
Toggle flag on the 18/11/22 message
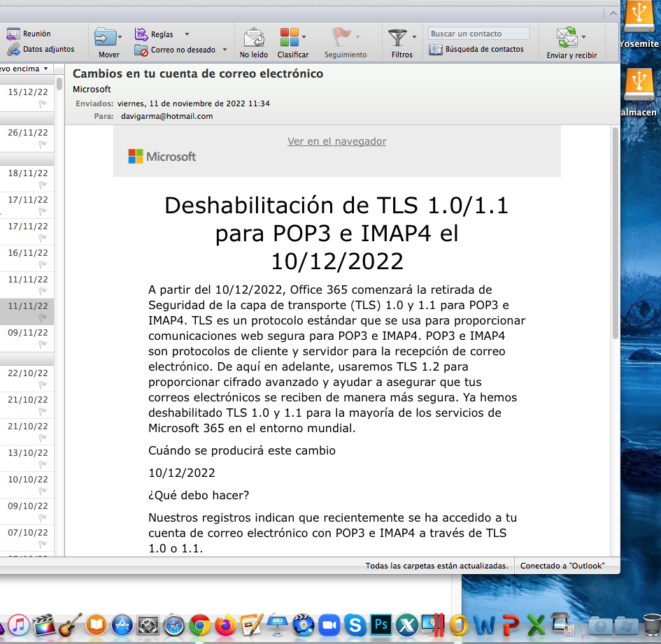click(x=43, y=185)
